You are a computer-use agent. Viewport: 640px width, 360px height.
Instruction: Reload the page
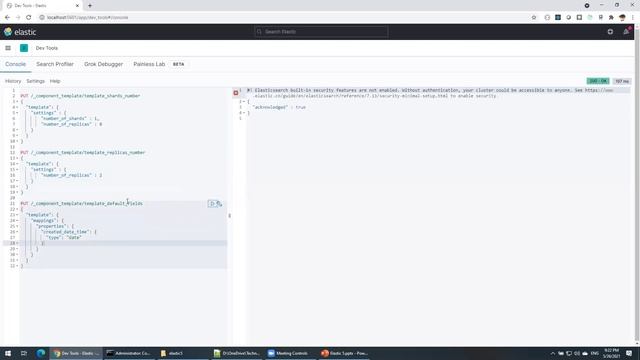click(x=29, y=18)
